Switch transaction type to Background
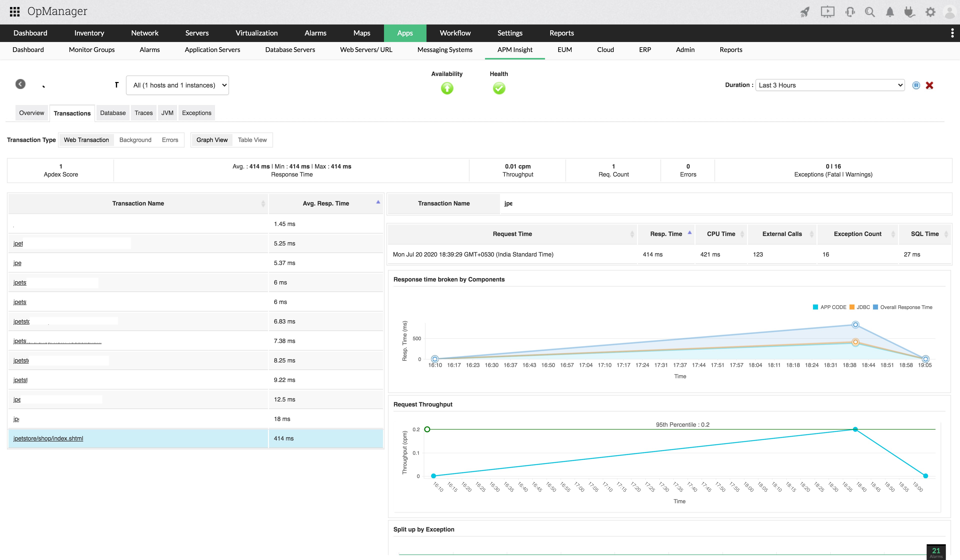The image size is (960, 560). 135,140
